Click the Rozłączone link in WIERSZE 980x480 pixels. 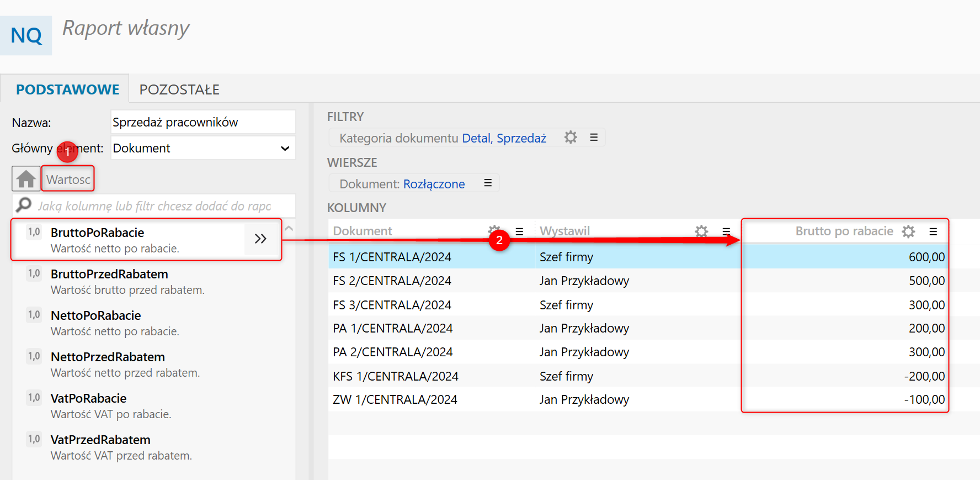(x=434, y=184)
